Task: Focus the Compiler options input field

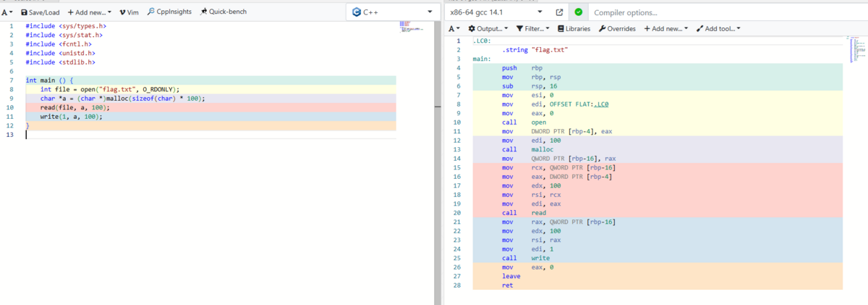Action: point(727,12)
